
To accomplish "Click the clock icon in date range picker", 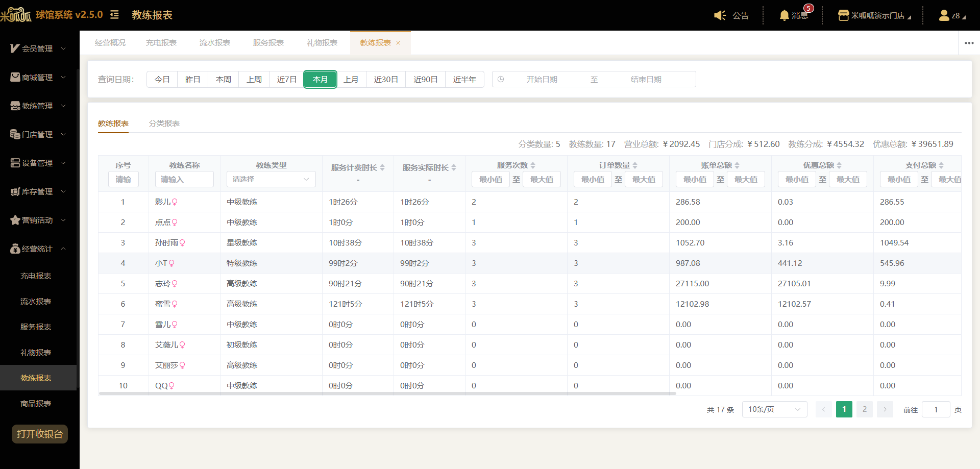I will 501,79.
